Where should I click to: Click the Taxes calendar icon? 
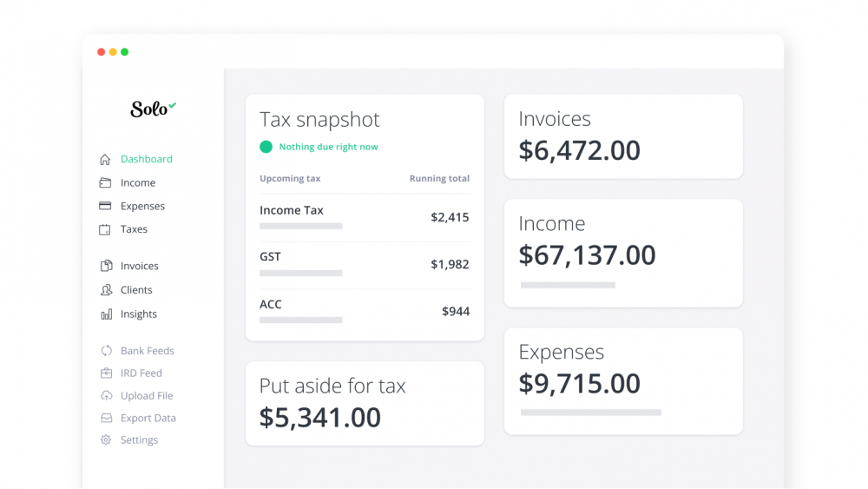[x=105, y=229]
